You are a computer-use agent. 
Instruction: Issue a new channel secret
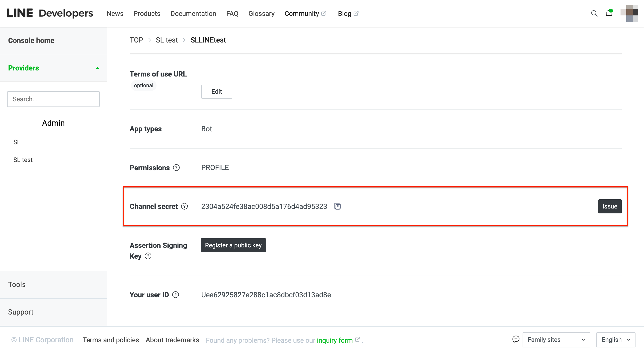coord(610,206)
